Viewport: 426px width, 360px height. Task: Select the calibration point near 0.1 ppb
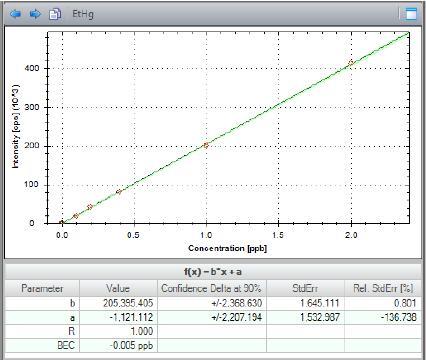click(x=76, y=216)
